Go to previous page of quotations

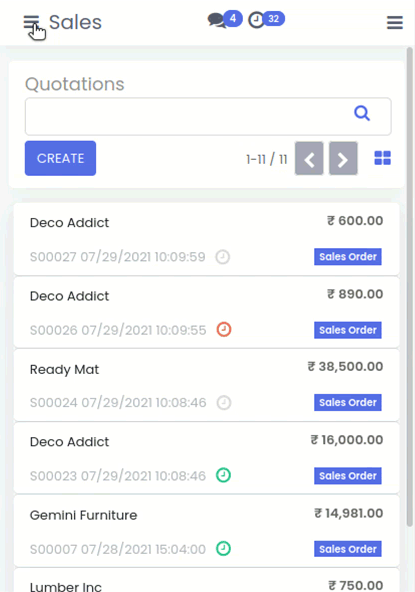coord(309,159)
